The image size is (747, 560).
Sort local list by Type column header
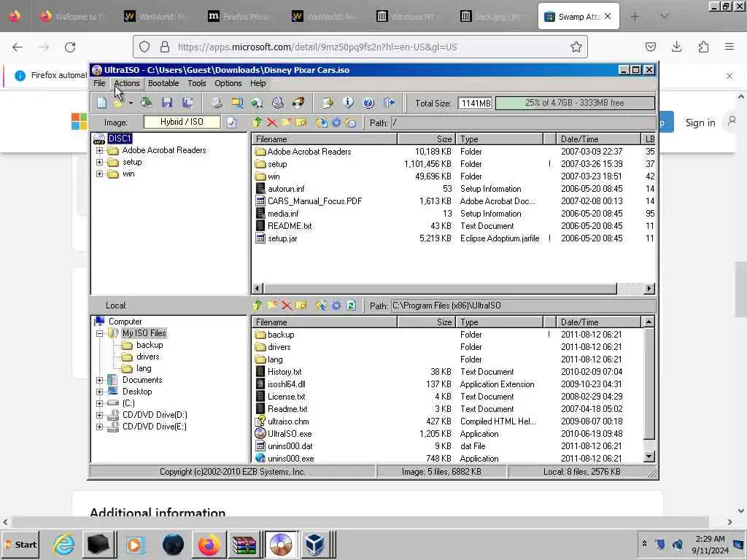499,322
